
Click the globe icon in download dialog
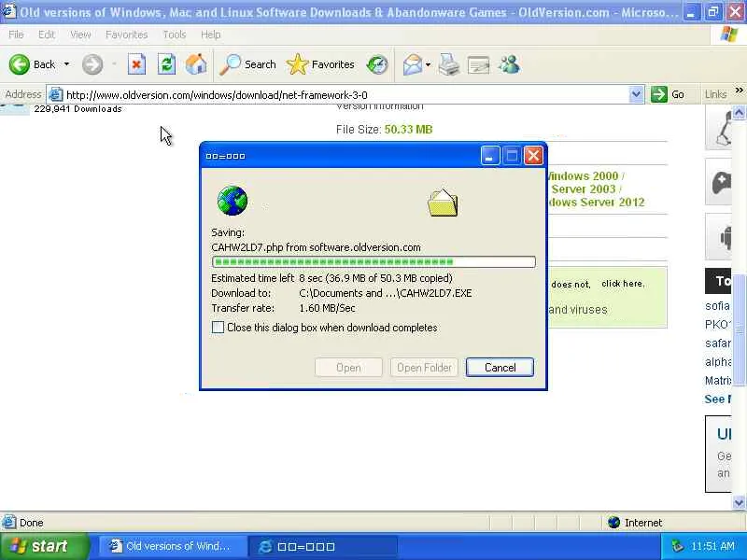[233, 201]
